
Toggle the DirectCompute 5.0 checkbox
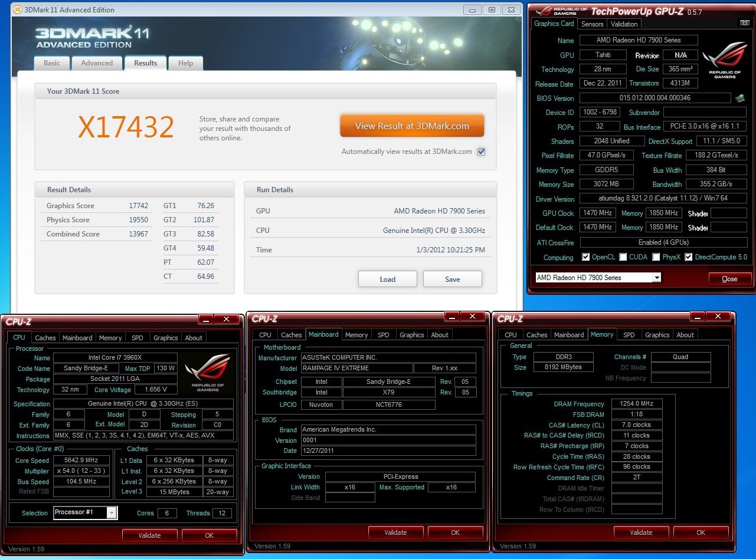[688, 257]
